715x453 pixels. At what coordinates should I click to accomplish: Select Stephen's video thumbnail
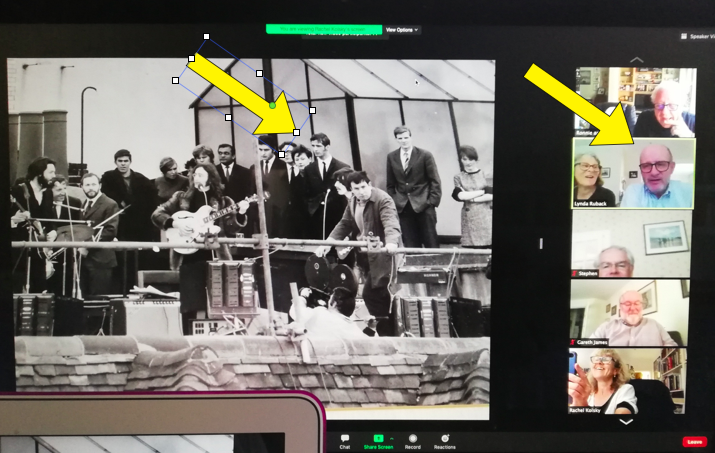click(x=631, y=244)
